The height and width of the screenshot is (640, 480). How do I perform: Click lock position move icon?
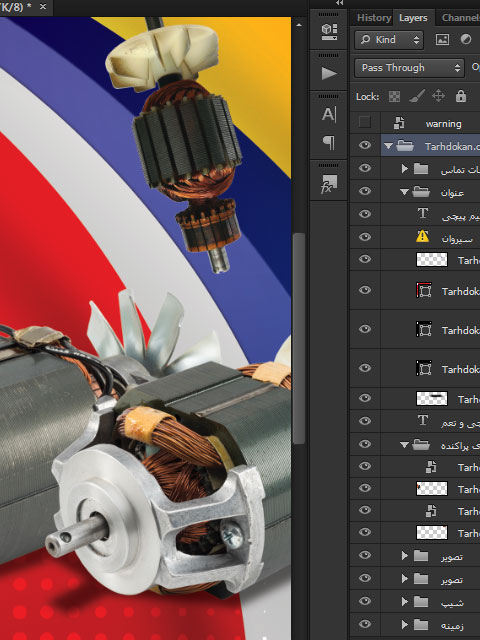point(438,96)
